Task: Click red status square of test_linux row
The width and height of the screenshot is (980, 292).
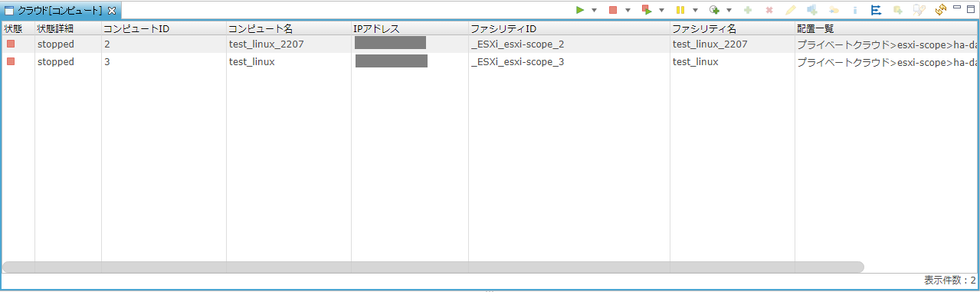Action: (x=11, y=61)
